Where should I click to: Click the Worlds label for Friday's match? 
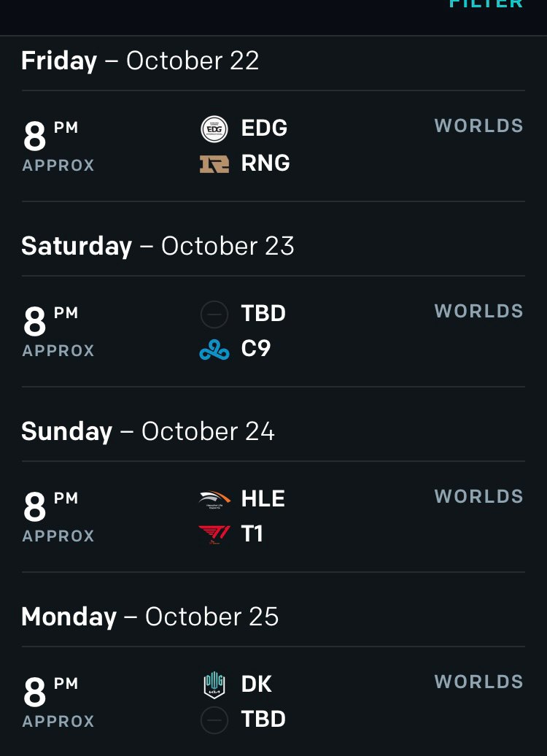[x=479, y=126]
